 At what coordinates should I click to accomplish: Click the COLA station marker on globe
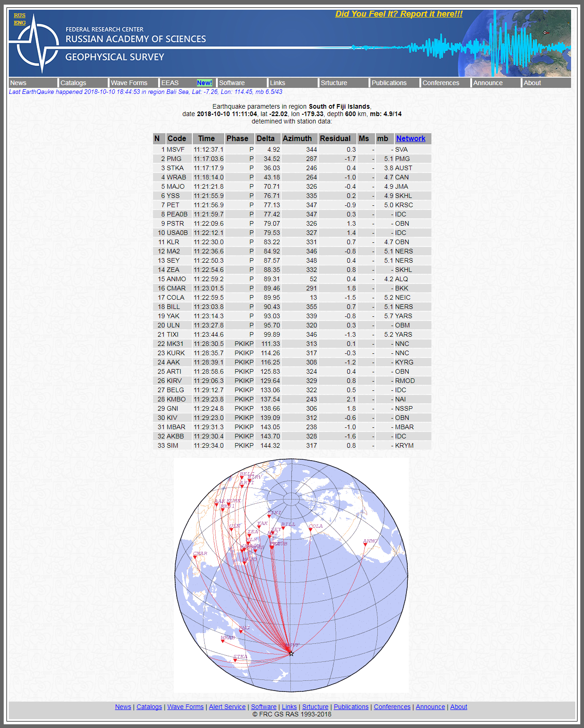(x=311, y=530)
